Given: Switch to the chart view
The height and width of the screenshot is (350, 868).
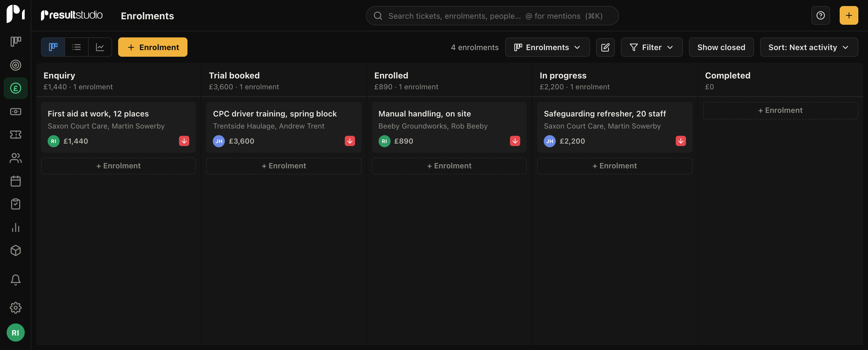Looking at the screenshot, I should 100,47.
